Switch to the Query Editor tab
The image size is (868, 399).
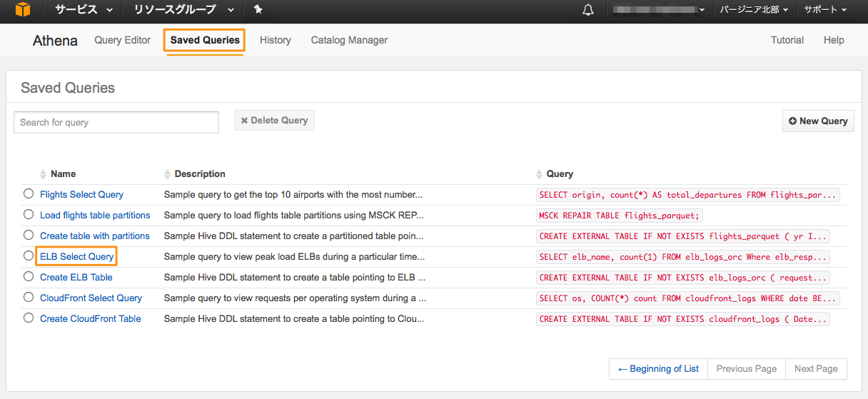122,40
